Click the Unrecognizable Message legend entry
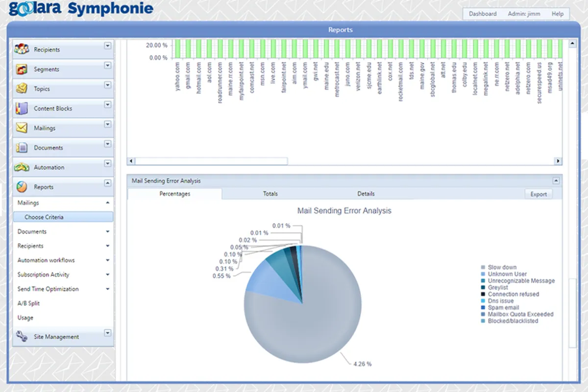The image size is (588, 392). (518, 281)
